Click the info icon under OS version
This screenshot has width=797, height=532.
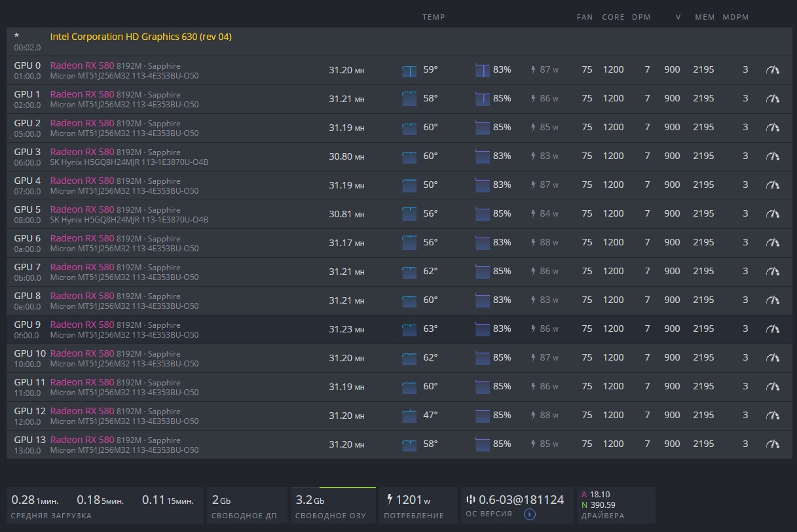530,514
